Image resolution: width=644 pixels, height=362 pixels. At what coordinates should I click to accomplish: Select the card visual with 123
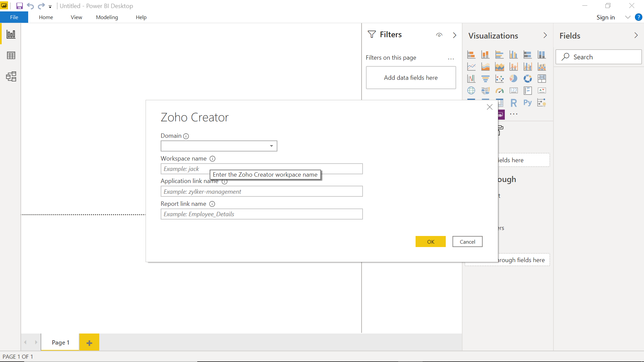point(514,90)
